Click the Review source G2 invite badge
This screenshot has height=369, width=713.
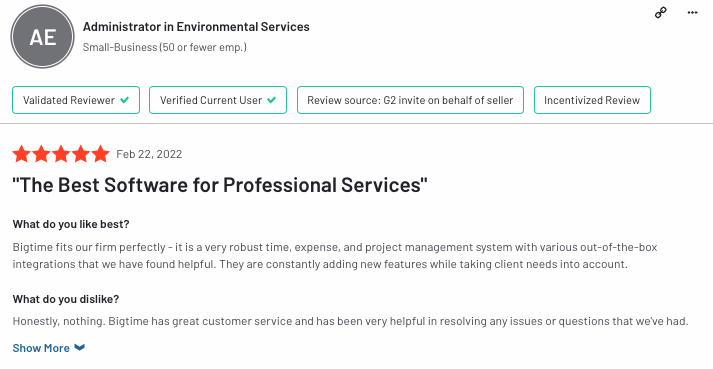click(410, 100)
